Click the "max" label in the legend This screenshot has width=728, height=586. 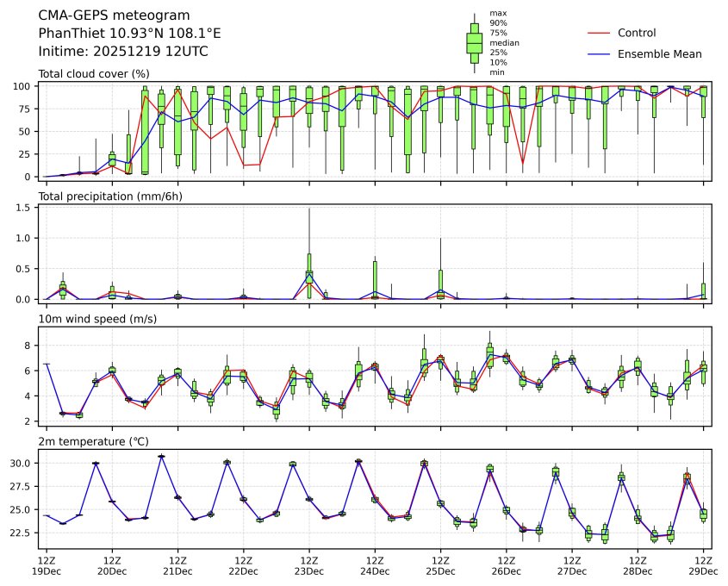click(497, 13)
